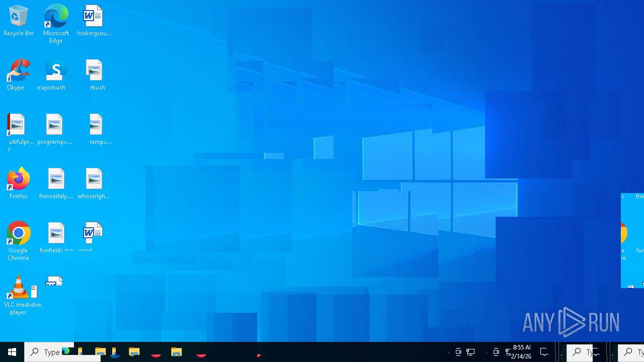The image size is (644, 362).
Task: Select the funfields.jpg file icon
Action: (56, 237)
